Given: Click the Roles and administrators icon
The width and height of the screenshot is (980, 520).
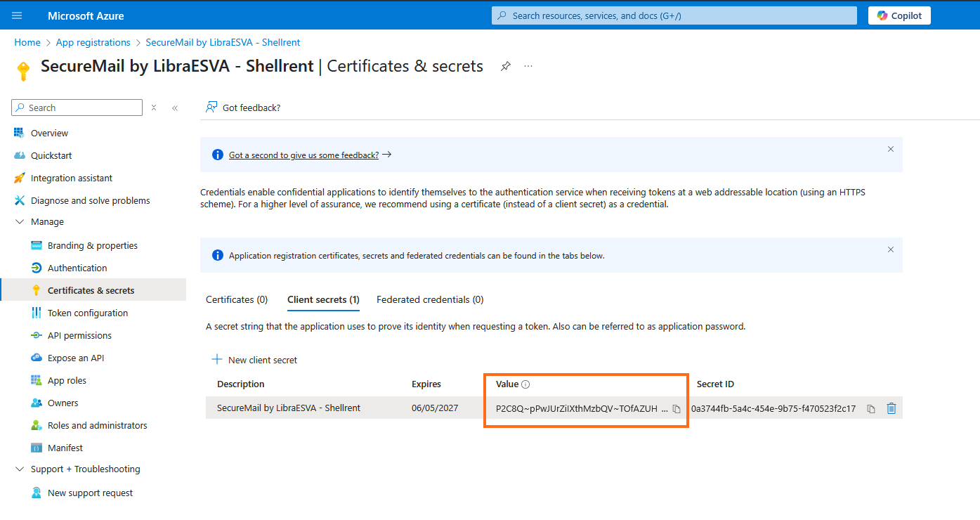Looking at the screenshot, I should click(x=36, y=425).
